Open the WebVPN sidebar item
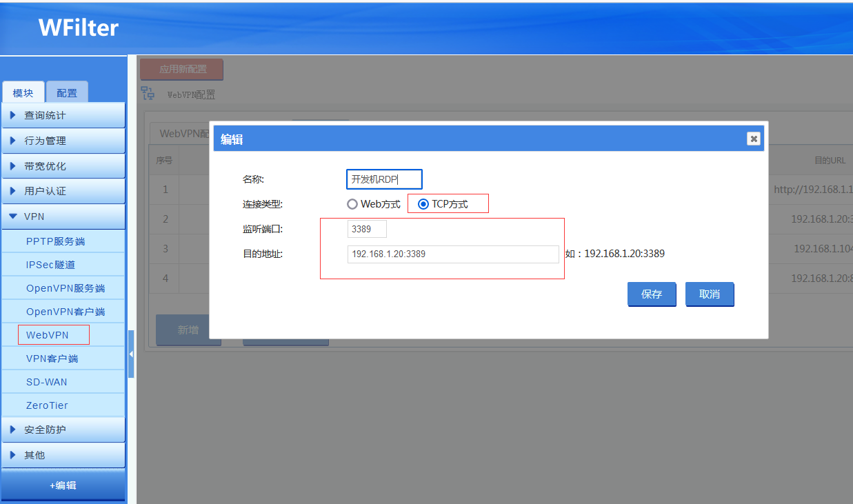Screen dimensions: 853x504 point(48,335)
